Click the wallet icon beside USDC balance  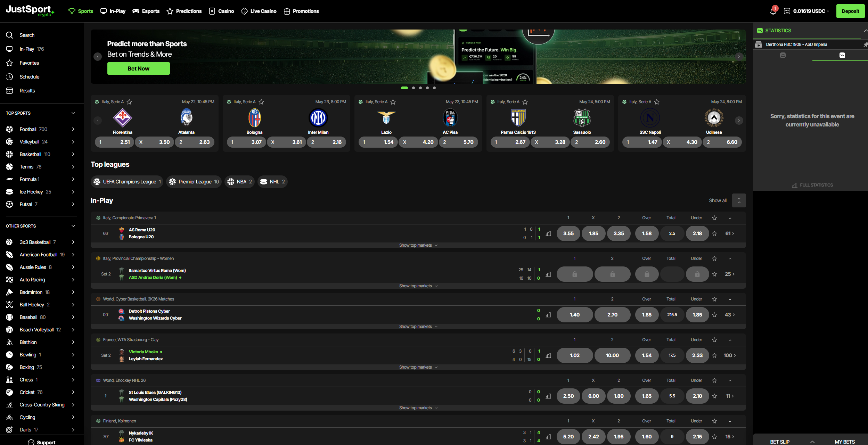(787, 11)
